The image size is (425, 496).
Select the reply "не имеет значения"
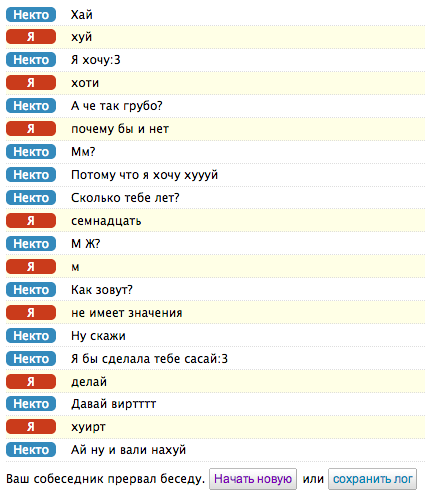point(127,313)
